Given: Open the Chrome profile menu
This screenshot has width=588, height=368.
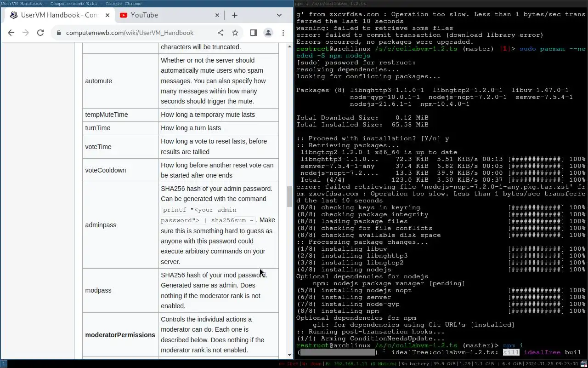Looking at the screenshot, I should click(268, 33).
